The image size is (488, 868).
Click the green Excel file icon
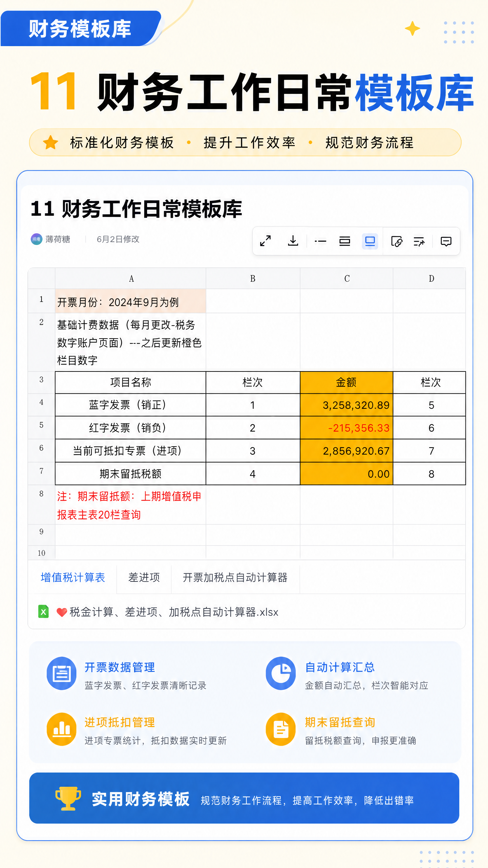43,612
